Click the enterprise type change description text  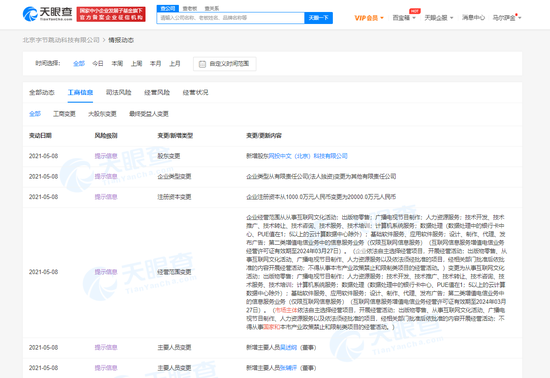click(321, 176)
